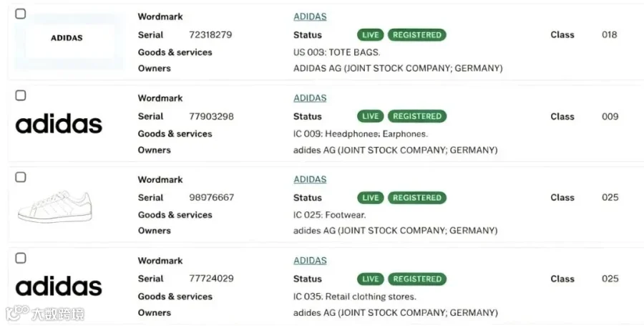The width and height of the screenshot is (644, 326).
Task: Open the ADIDAS link above serial 77903298
Action: [310, 98]
